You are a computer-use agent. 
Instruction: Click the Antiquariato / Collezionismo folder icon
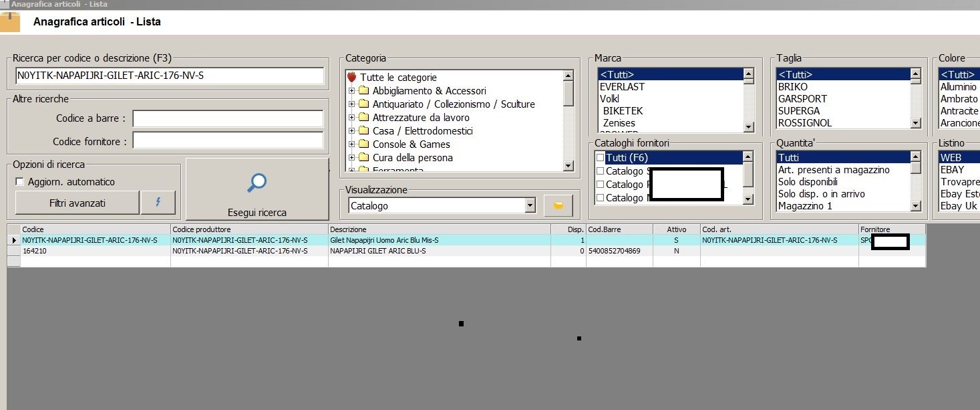click(363, 104)
